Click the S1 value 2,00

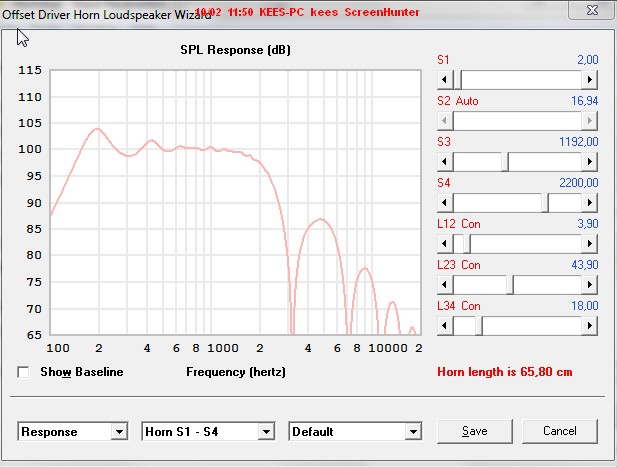(x=588, y=60)
